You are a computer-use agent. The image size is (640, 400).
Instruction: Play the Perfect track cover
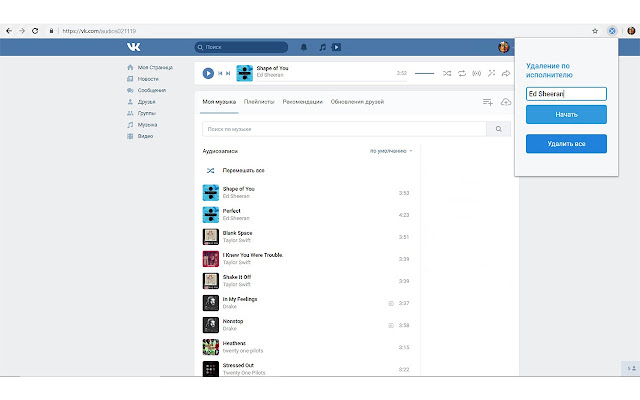pos(211,215)
